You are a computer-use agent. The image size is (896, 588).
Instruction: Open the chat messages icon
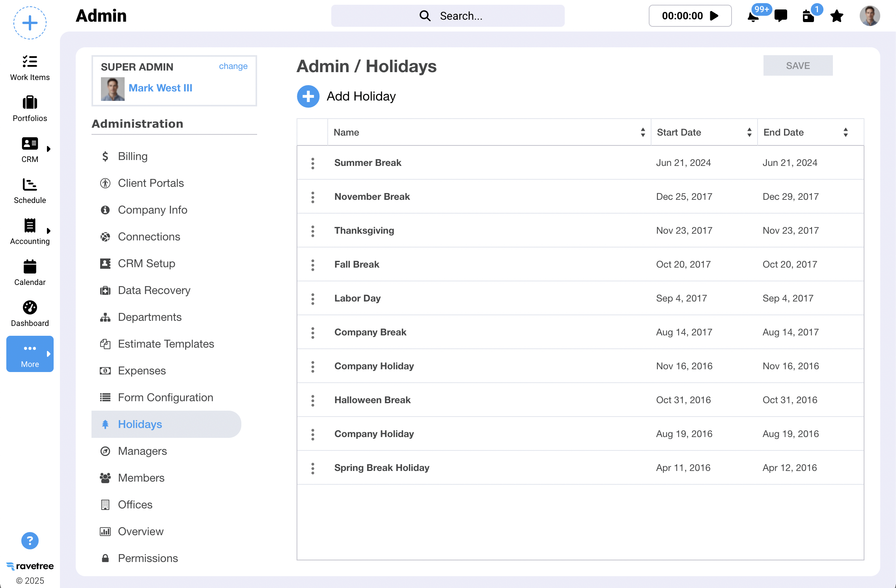click(780, 16)
